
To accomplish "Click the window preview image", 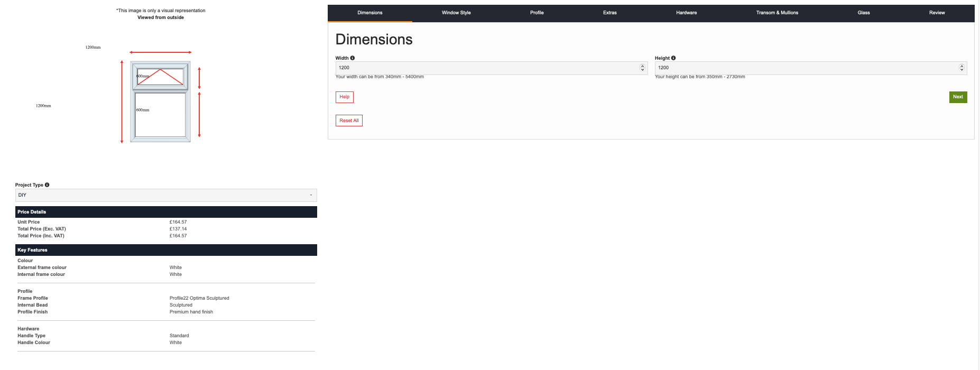I will click(161, 101).
